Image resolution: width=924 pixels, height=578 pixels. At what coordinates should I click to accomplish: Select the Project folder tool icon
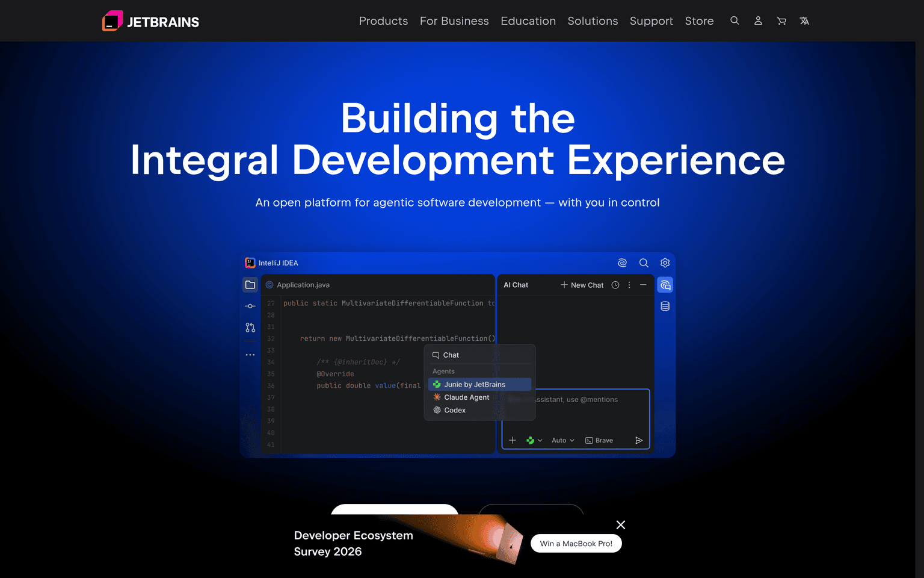[250, 285]
